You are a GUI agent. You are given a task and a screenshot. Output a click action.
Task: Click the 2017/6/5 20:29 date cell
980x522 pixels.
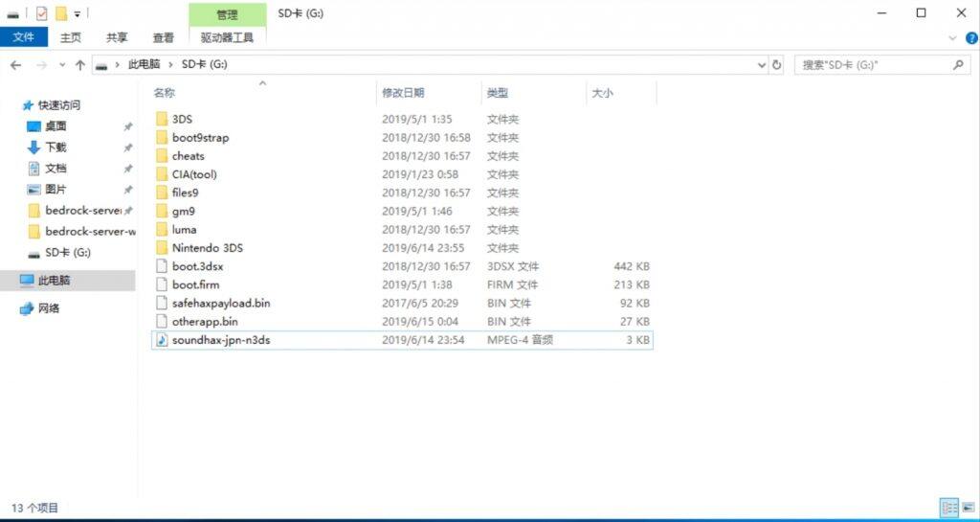pos(420,304)
